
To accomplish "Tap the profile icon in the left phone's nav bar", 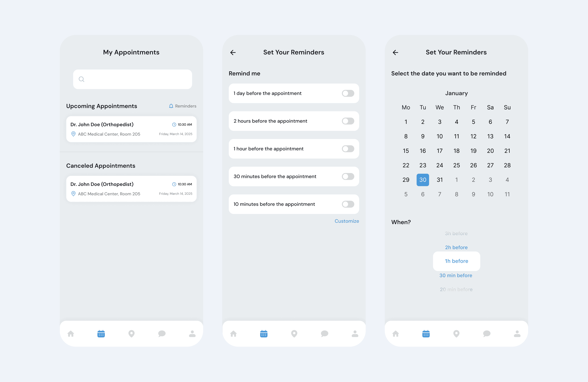I will (192, 334).
